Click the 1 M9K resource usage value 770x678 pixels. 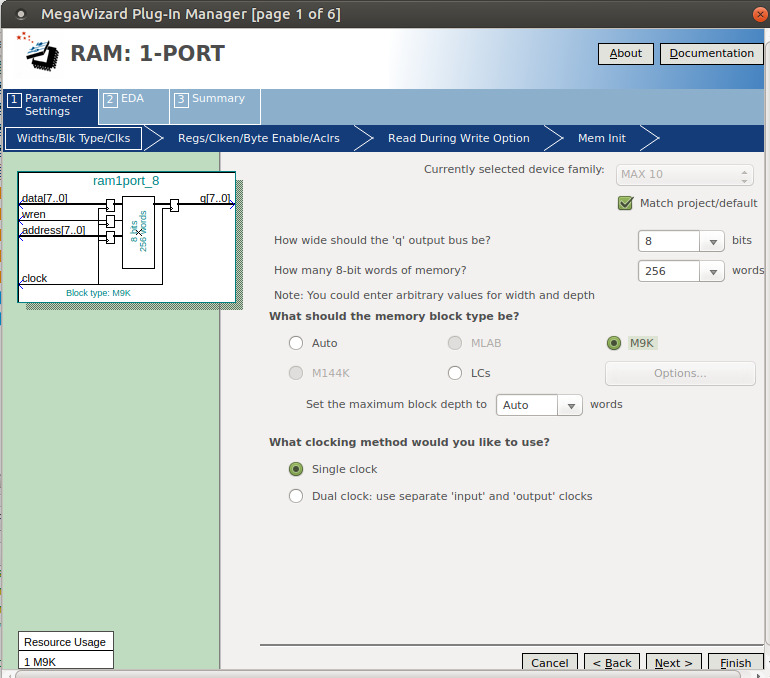tap(65, 661)
